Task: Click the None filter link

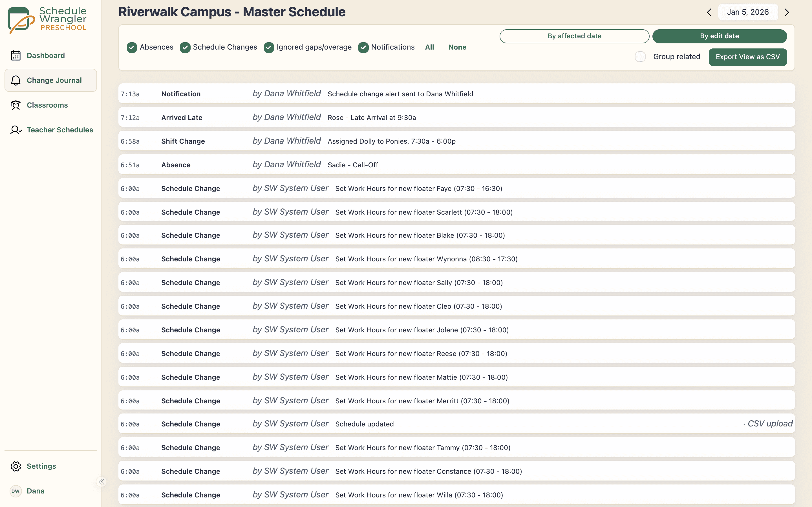Action: tap(457, 47)
